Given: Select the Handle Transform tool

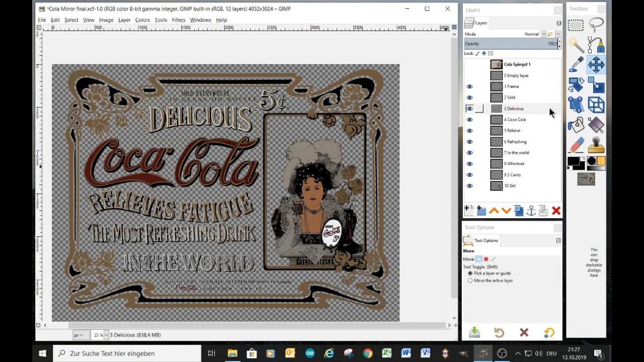Looking at the screenshot, I should coord(576,105).
